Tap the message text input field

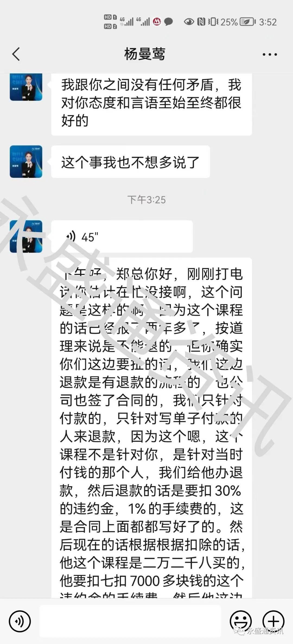(130, 621)
